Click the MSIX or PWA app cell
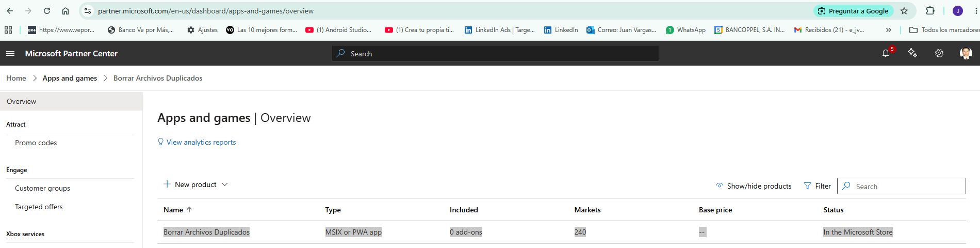 tap(353, 232)
